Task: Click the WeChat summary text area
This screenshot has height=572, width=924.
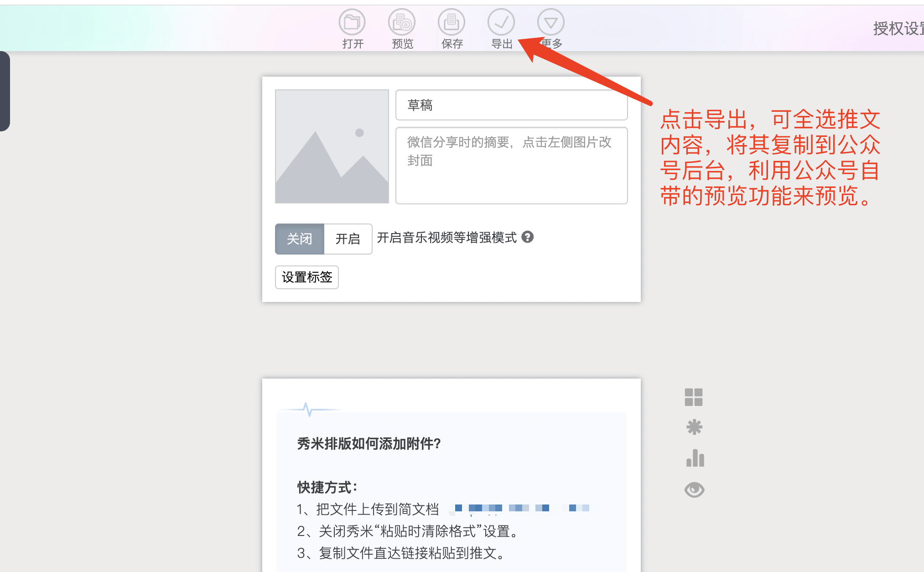Action: 511,166
